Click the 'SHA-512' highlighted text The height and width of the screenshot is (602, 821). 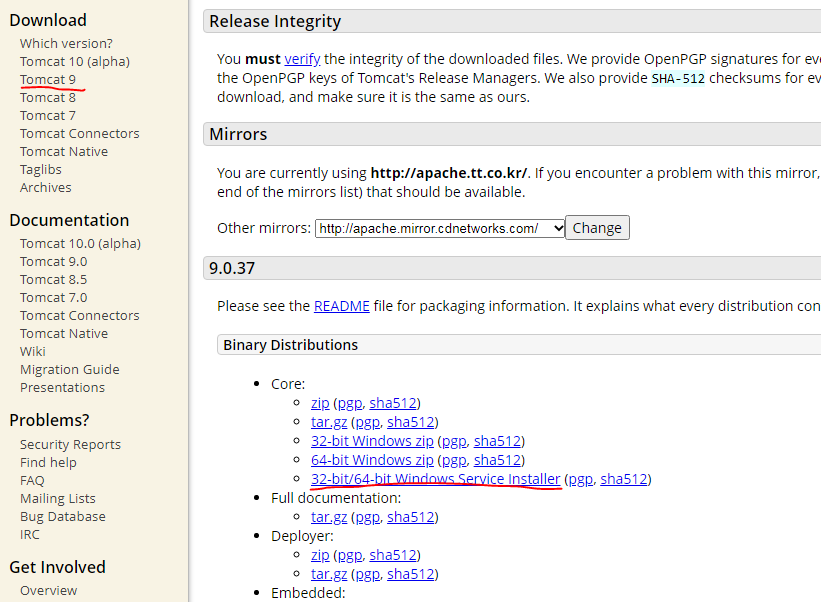[x=678, y=79]
